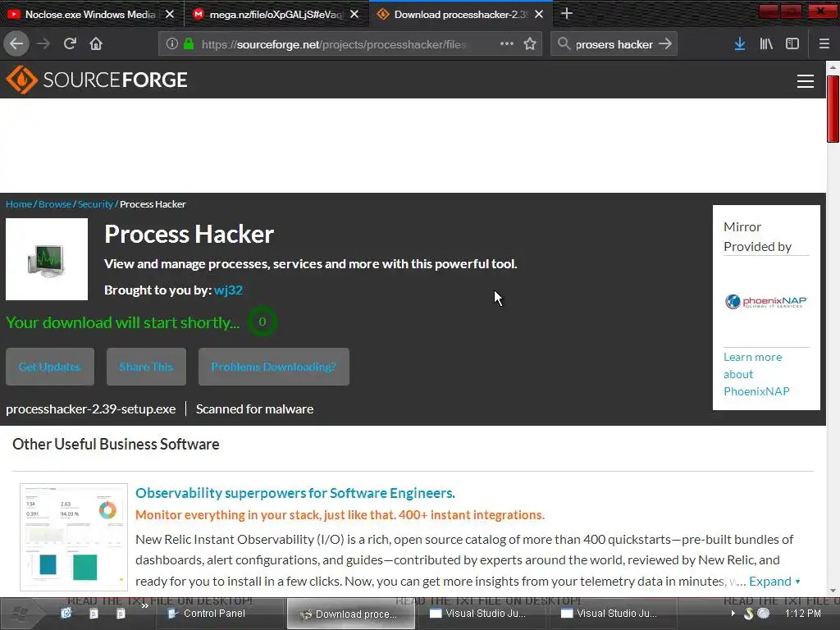This screenshot has width=840, height=630.
Task: Open wj32 author profile link
Action: (228, 290)
